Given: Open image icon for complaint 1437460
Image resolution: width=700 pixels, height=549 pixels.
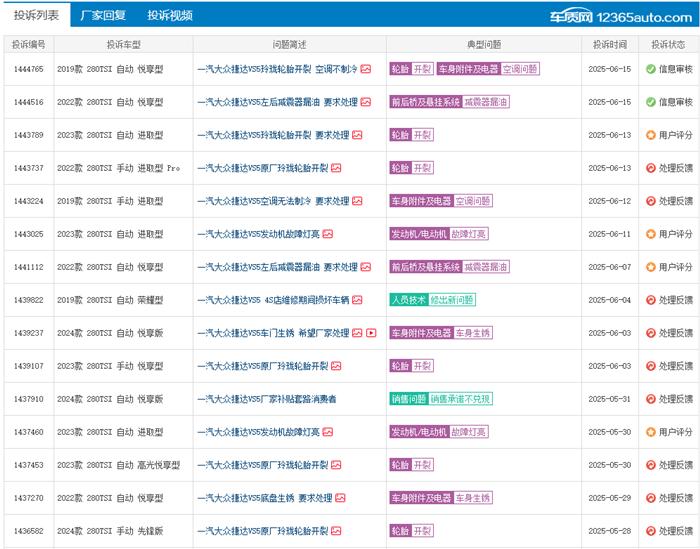Looking at the screenshot, I should 328,432.
